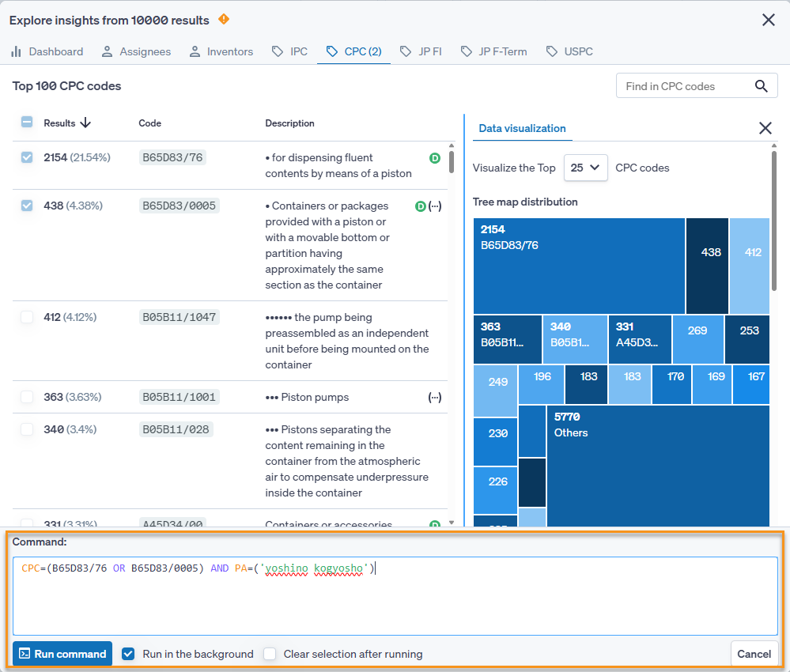Viewport: 790px width, 672px height.
Task: Click the B05B11/1001 code chip
Action: coord(180,396)
